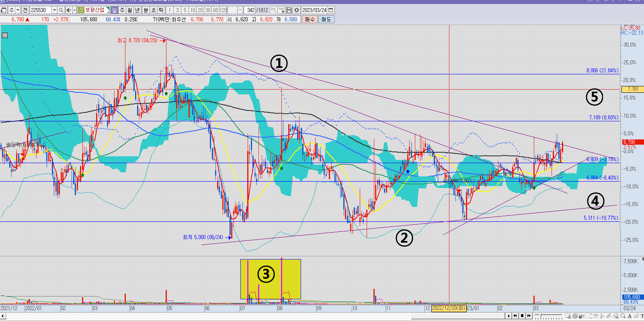
Task: Switch to weekly (주) chart period
Action: point(122,10)
